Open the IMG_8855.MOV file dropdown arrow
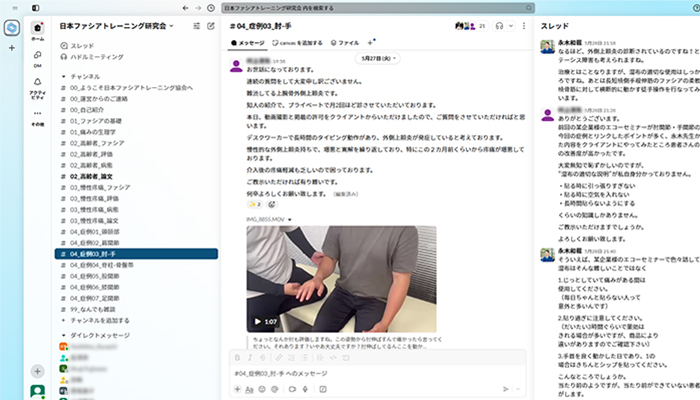The width and height of the screenshot is (700, 400). point(290,220)
